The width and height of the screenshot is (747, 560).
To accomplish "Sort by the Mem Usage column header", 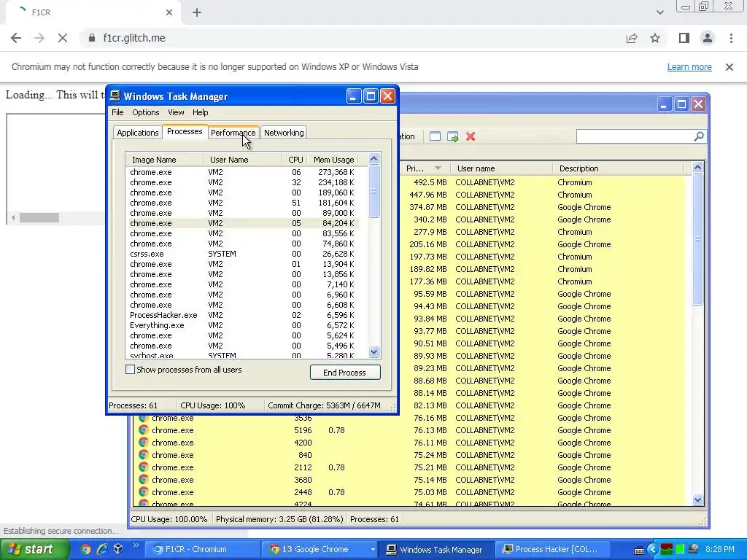I will pos(333,160).
